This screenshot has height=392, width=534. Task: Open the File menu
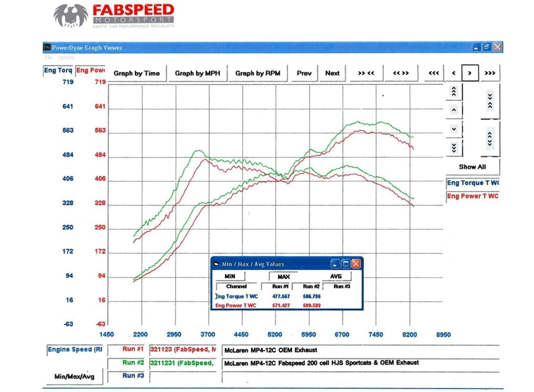[x=49, y=57]
